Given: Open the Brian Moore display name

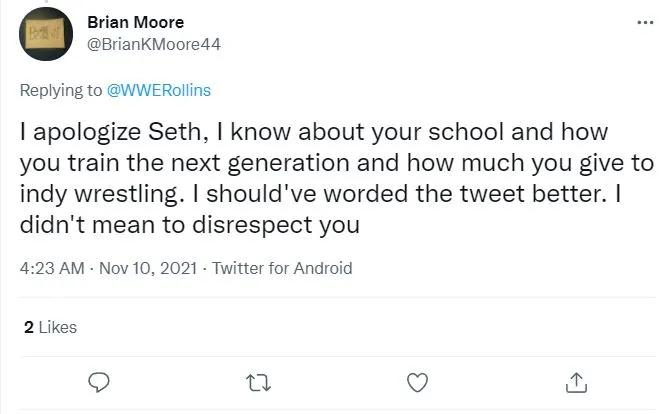Looking at the screenshot, I should click(x=136, y=22).
